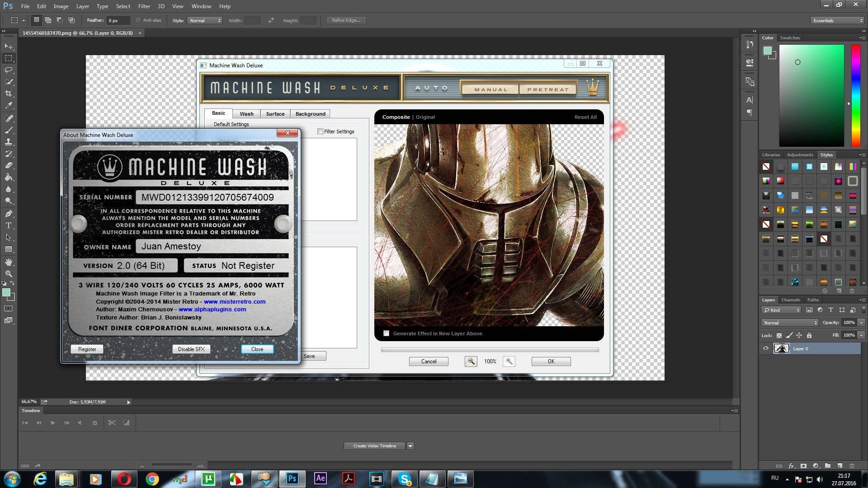Open the layer Kind filter dropdown
Image resolution: width=868 pixels, height=488 pixels.
pos(782,310)
